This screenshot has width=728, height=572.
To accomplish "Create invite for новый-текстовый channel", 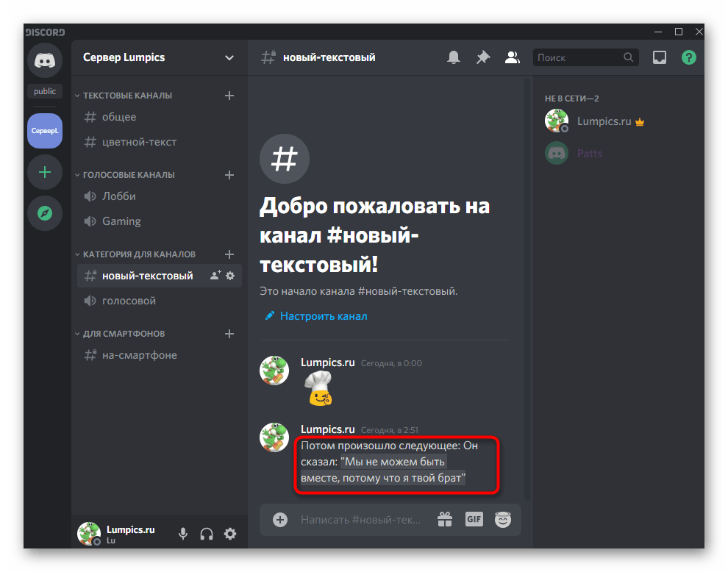I will (x=215, y=275).
